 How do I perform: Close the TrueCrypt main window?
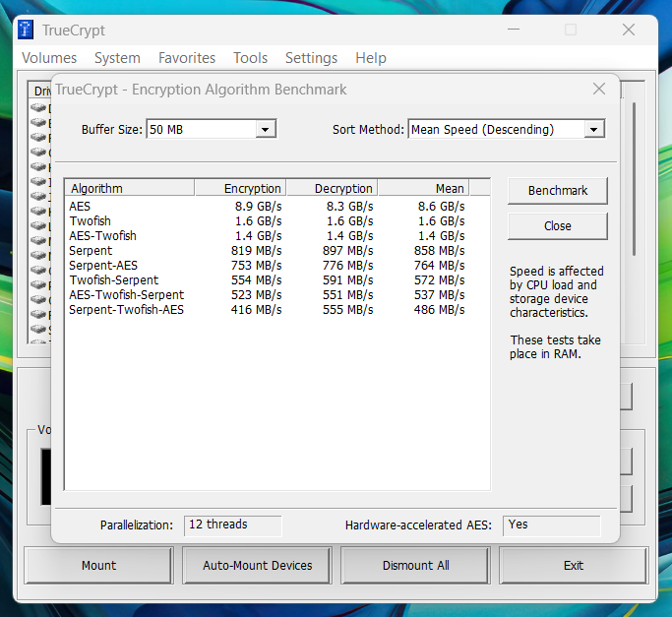(629, 30)
